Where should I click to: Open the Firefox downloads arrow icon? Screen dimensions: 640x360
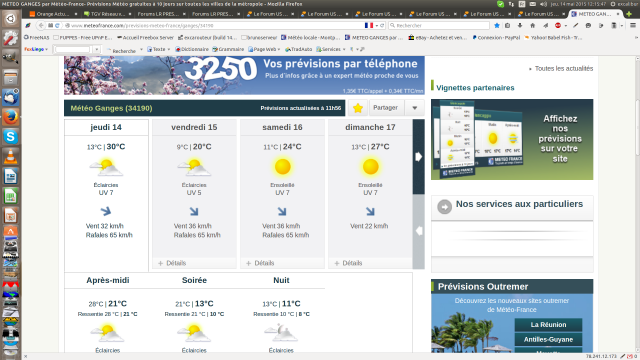click(520, 25)
